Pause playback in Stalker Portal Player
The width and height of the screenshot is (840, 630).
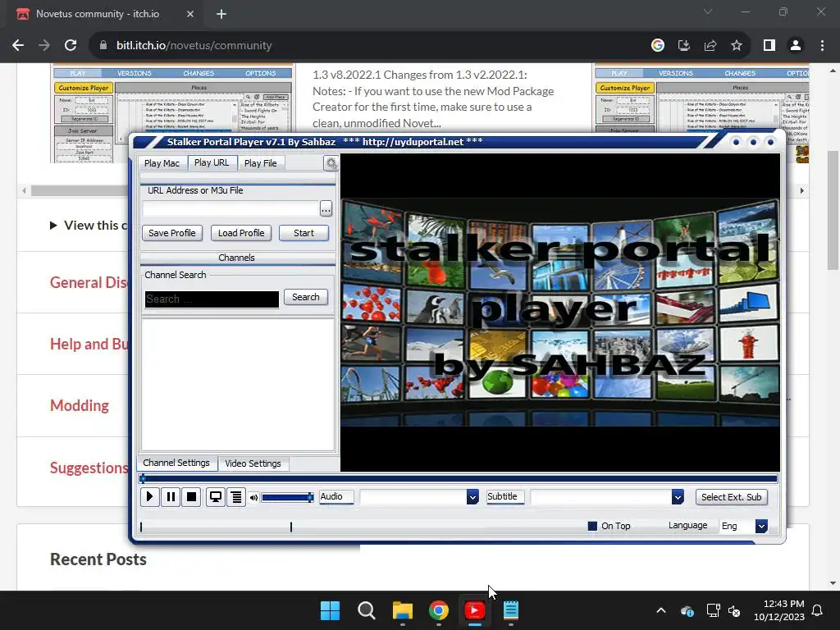tap(171, 497)
